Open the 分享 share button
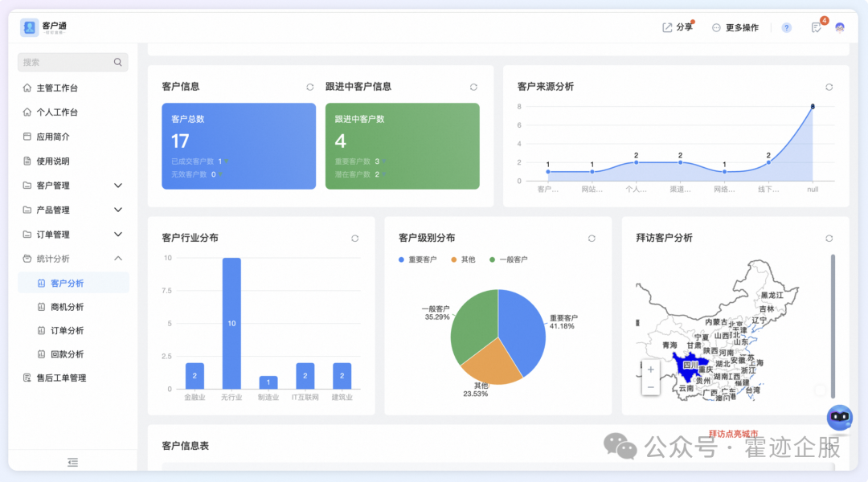Screen dimensions: 868x482 678,27
